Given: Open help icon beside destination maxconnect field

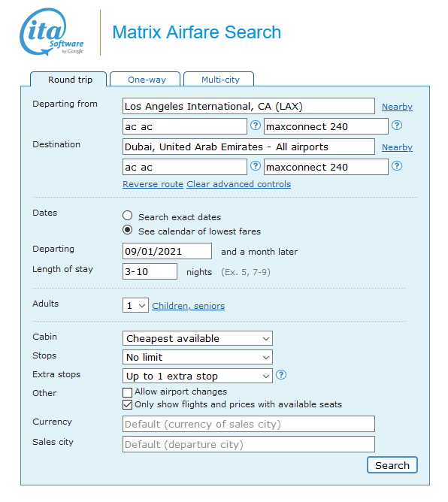Looking at the screenshot, I should [397, 166].
